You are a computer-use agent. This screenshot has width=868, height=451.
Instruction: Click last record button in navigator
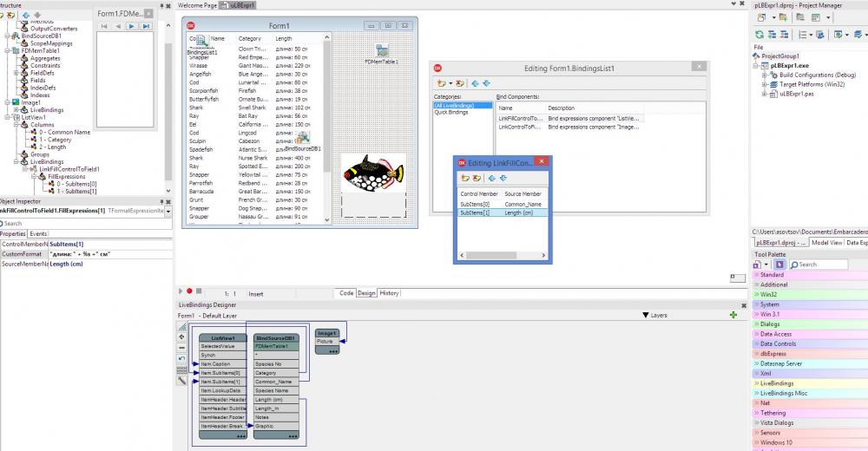click(x=146, y=26)
